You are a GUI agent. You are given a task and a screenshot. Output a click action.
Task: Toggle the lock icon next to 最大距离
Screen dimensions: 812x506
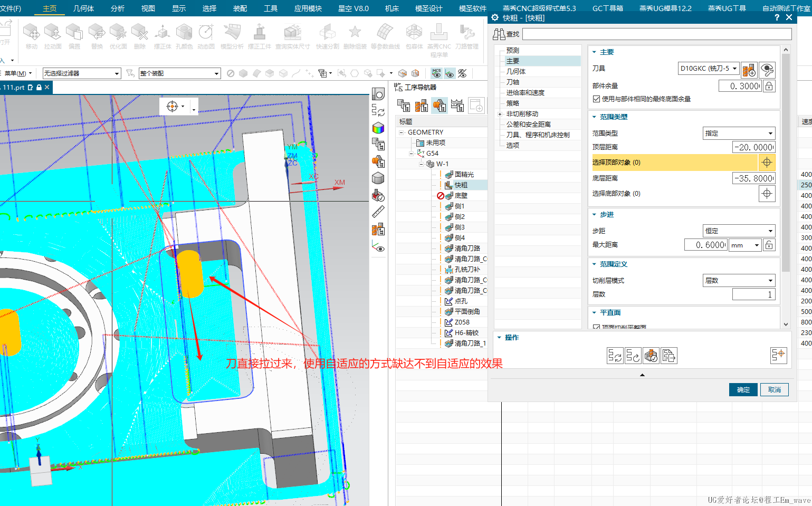(x=769, y=245)
